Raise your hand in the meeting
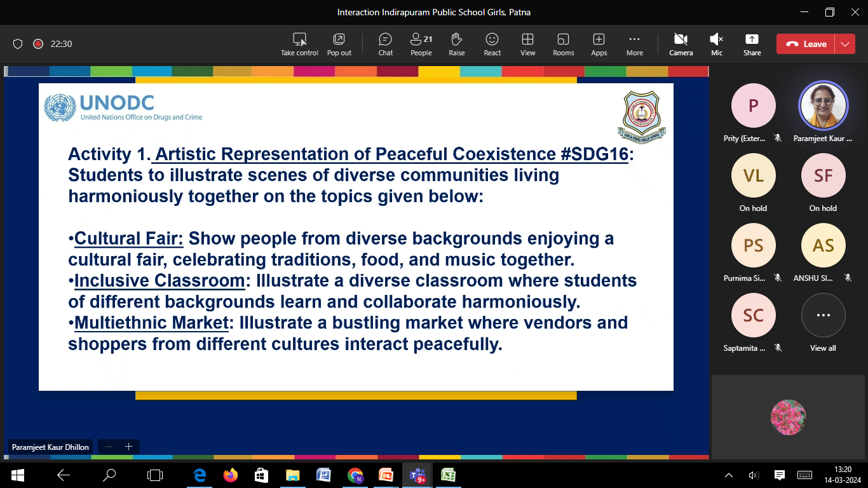Viewport: 868px width, 488px height. click(456, 44)
